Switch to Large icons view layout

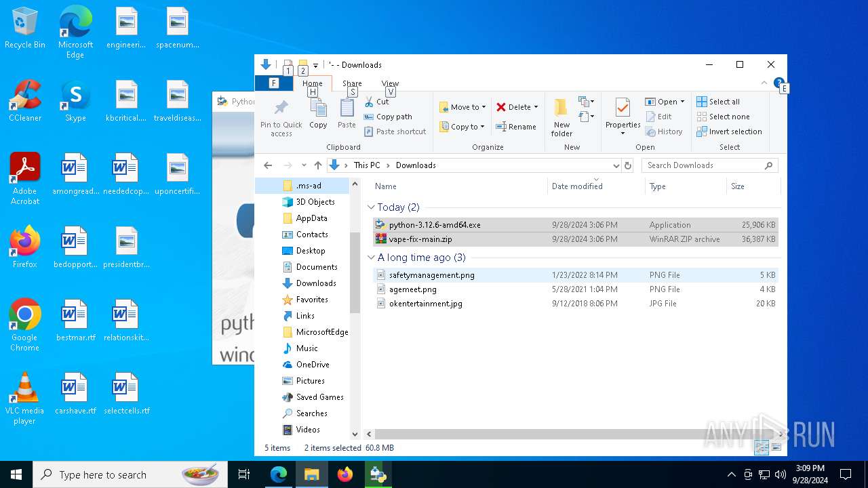(x=776, y=447)
